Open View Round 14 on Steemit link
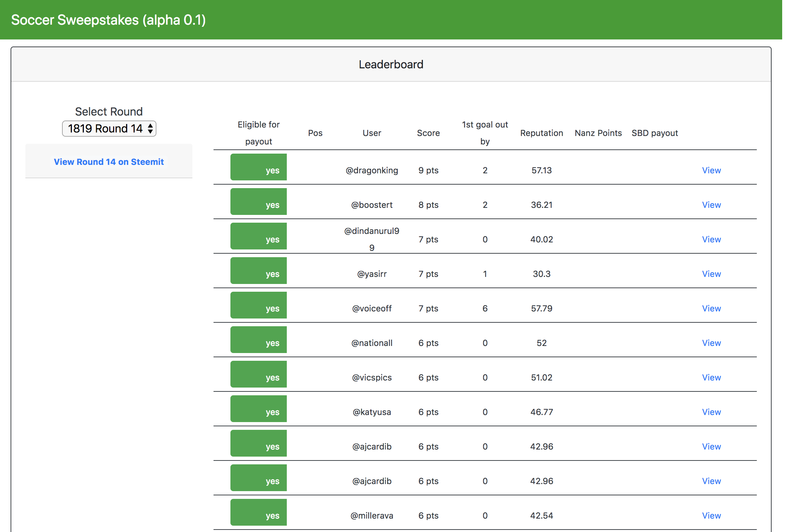 [109, 162]
